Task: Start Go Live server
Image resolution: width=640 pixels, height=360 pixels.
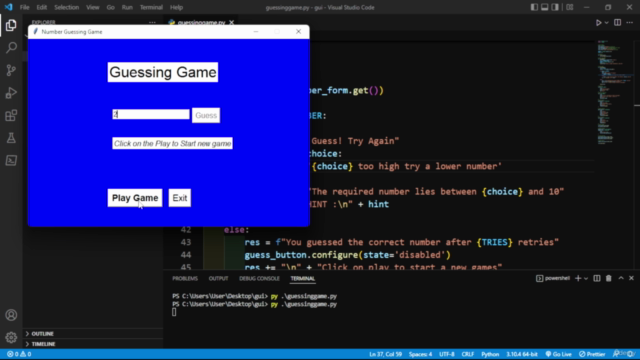Action: (558, 354)
